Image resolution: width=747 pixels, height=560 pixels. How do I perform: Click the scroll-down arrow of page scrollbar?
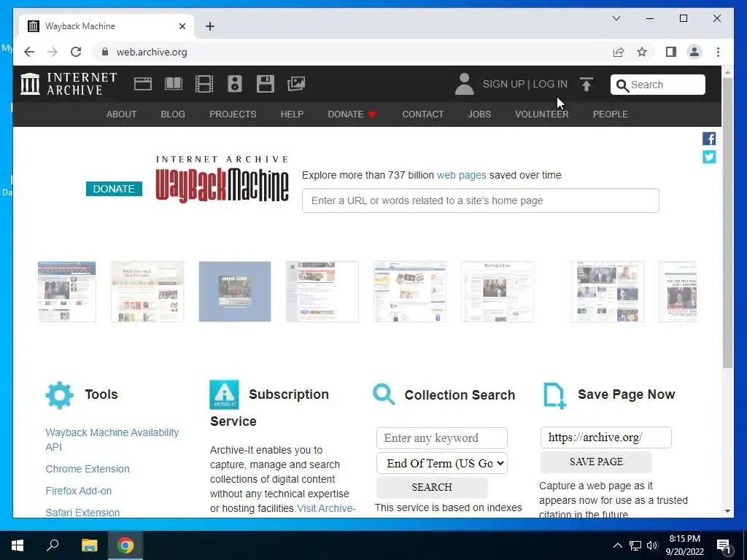click(x=727, y=511)
